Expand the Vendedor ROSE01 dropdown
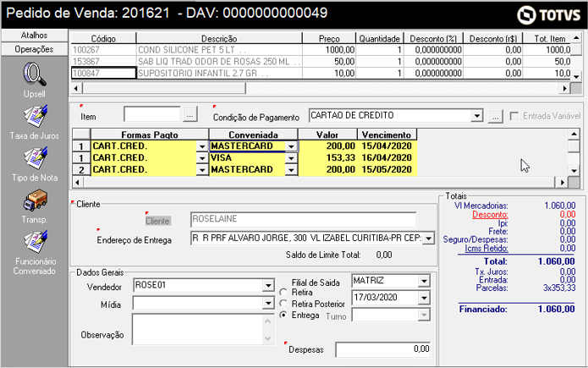 pos(268,285)
